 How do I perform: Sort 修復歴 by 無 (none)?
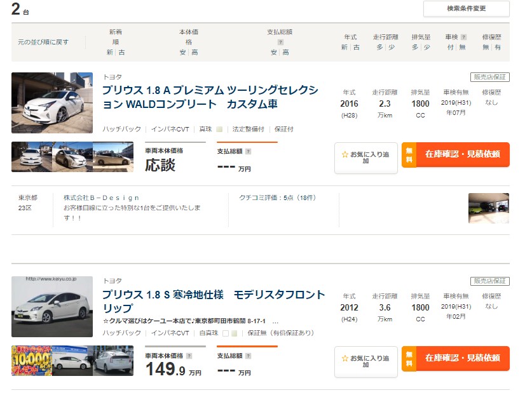486,47
